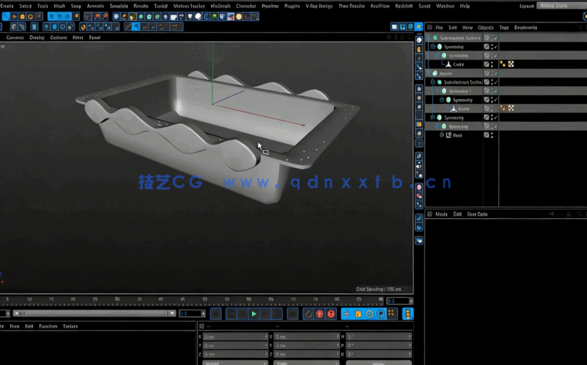
Task: Collapse the Symmetry.1 object
Action: [x=437, y=91]
